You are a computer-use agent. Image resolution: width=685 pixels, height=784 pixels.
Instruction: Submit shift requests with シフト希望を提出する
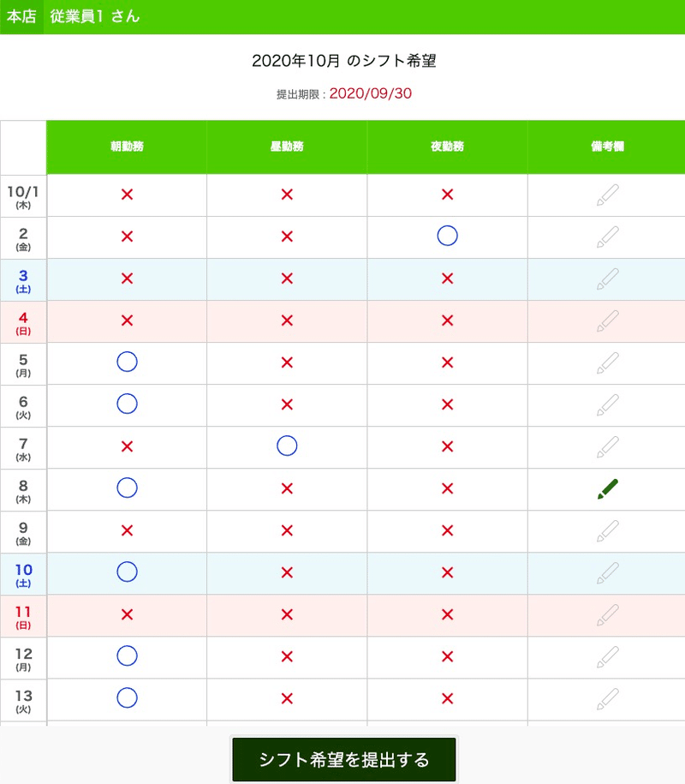click(x=344, y=760)
